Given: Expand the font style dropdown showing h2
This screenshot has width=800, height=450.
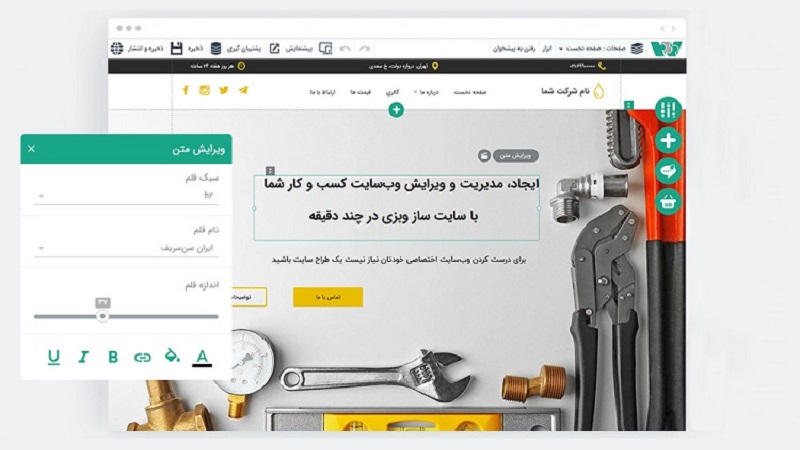Looking at the screenshot, I should click(x=126, y=195).
